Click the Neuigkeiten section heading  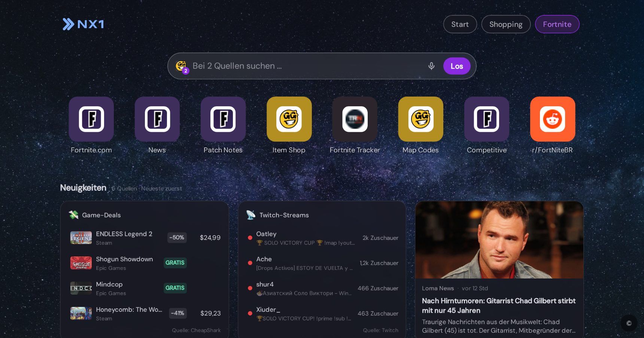83,188
